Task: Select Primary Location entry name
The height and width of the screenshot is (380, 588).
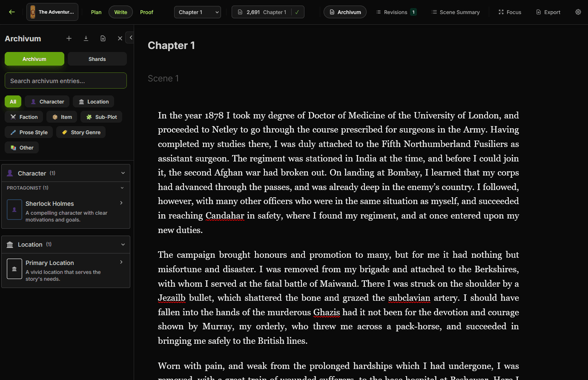Action: pos(49,263)
